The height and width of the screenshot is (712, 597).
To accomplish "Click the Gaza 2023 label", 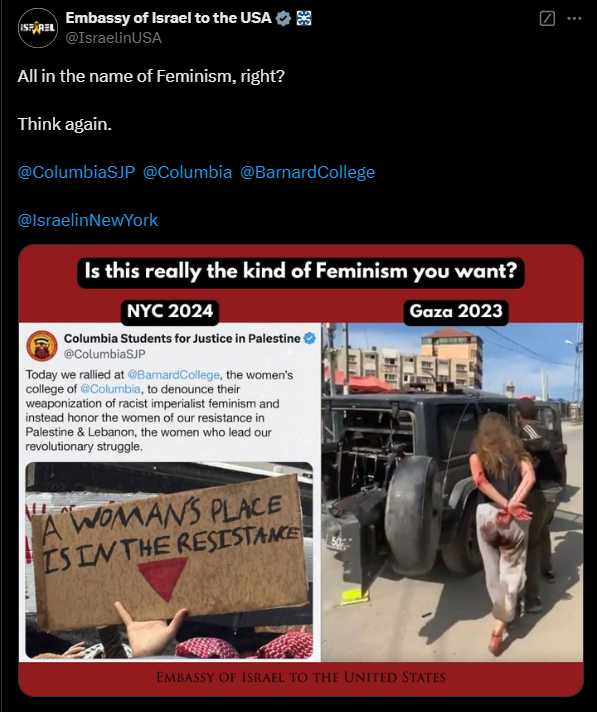I will click(456, 312).
